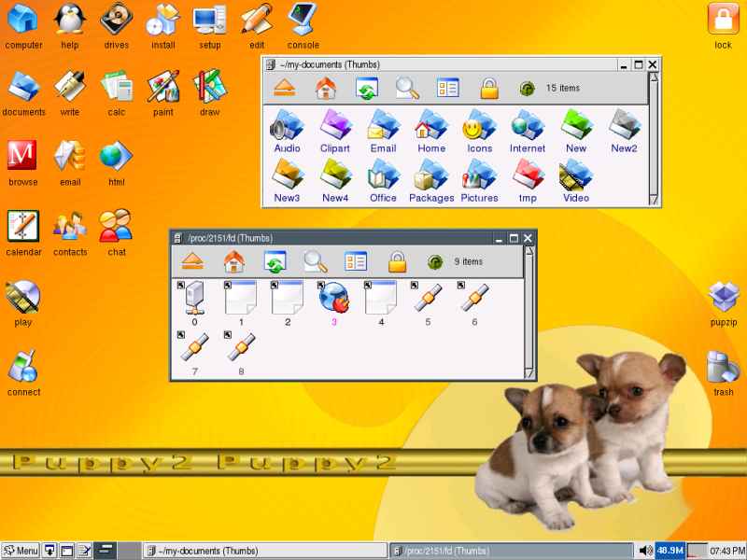Select the tmp folder

[528, 180]
